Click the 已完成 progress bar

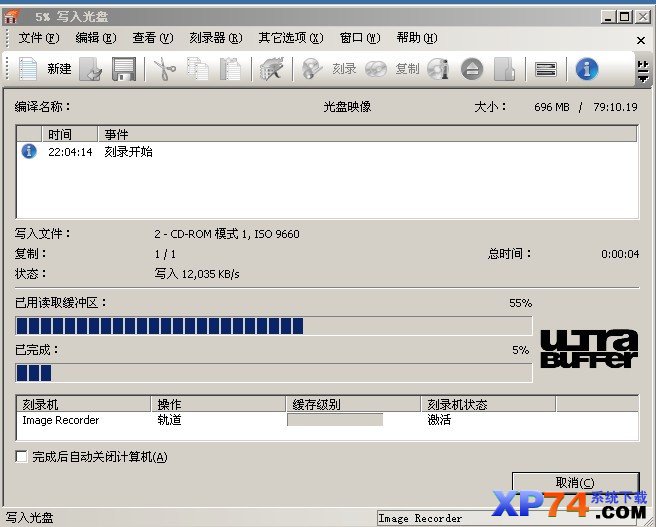274,373
